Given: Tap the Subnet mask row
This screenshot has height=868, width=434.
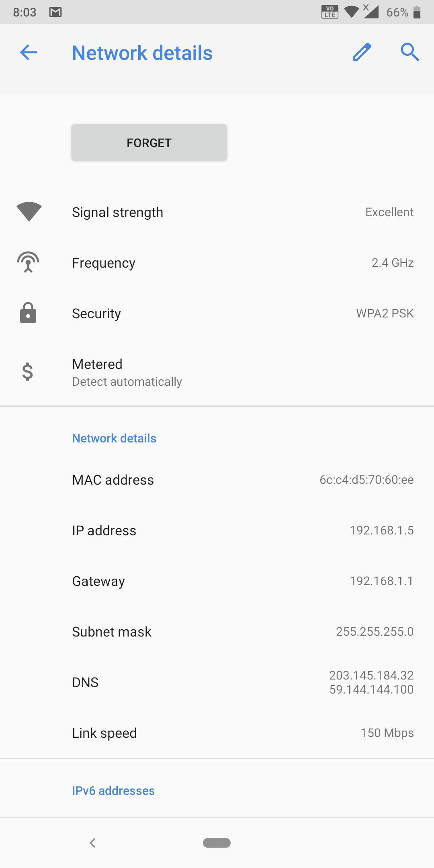Looking at the screenshot, I should [217, 632].
